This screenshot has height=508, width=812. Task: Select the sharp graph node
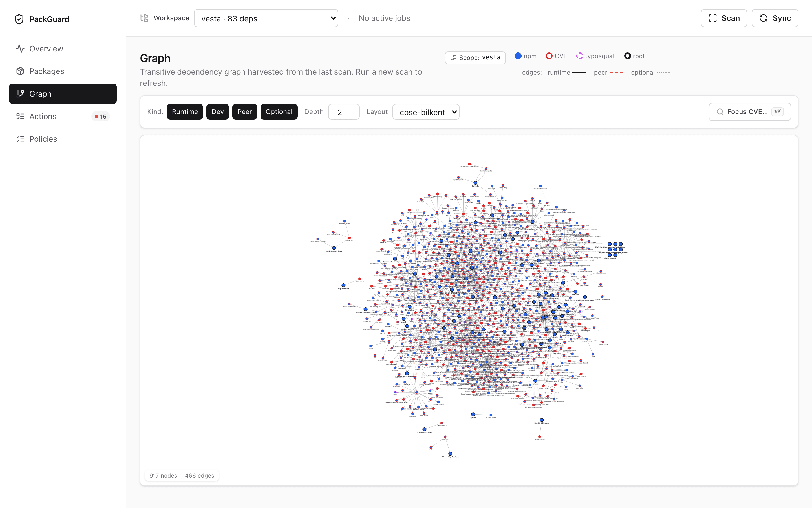[535, 381]
